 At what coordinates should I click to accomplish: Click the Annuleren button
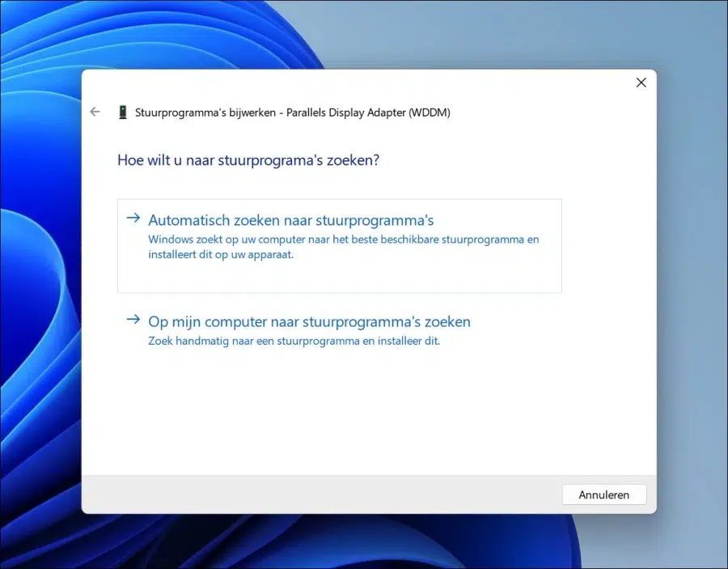(x=604, y=495)
